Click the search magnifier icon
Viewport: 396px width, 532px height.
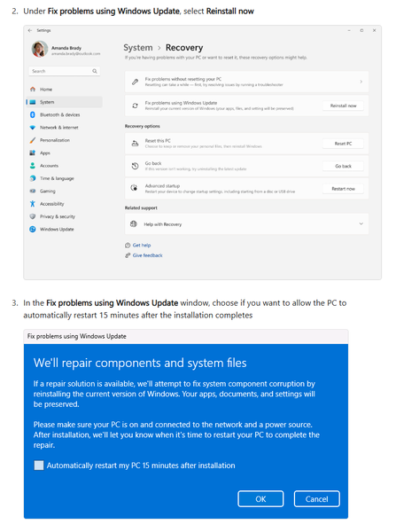point(95,71)
